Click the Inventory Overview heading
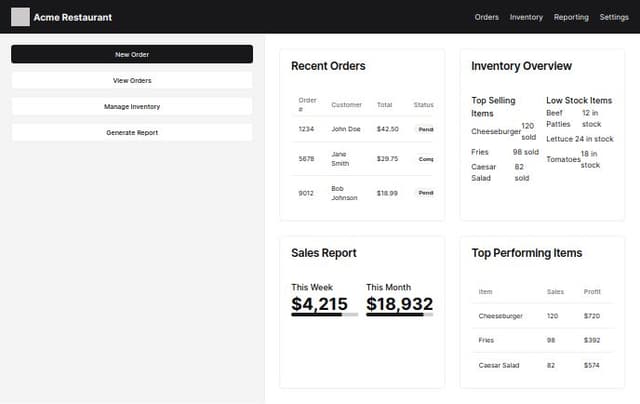 (521, 66)
